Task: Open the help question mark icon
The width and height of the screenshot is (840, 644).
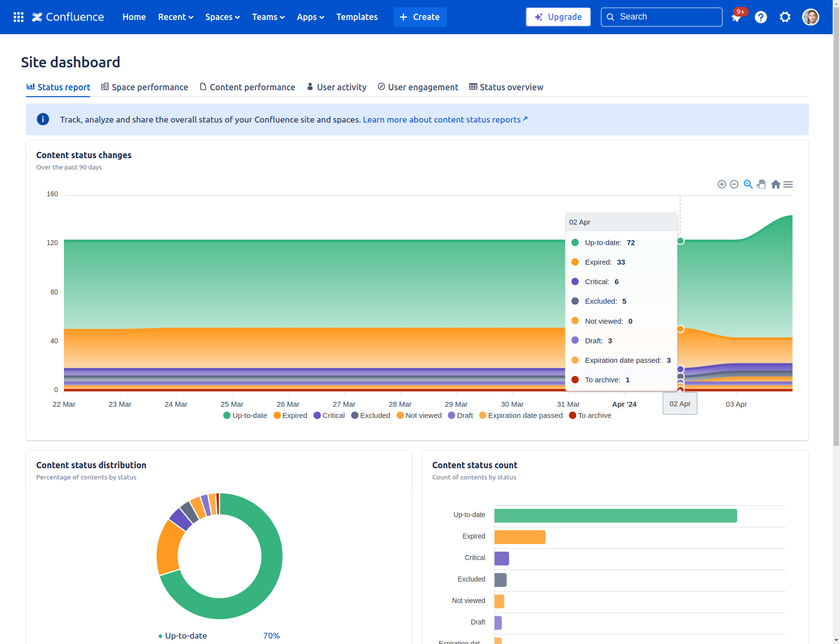Action: [x=761, y=17]
